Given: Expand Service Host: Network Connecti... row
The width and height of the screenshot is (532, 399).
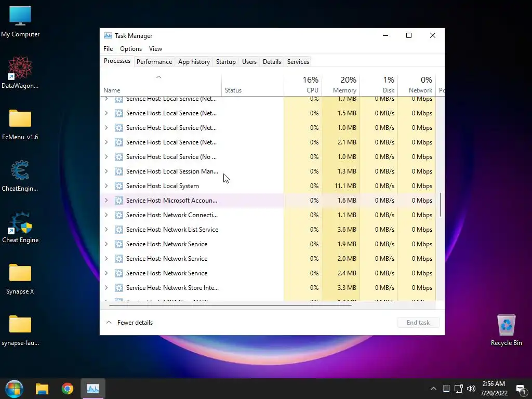Looking at the screenshot, I should click(x=106, y=215).
